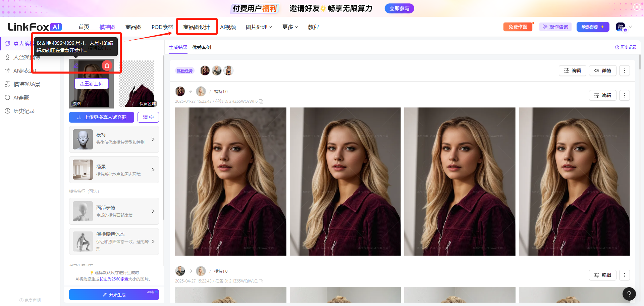The height and width of the screenshot is (306, 644).
Task: Select 人台换模特 in the left sidebar
Action: (x=26, y=57)
